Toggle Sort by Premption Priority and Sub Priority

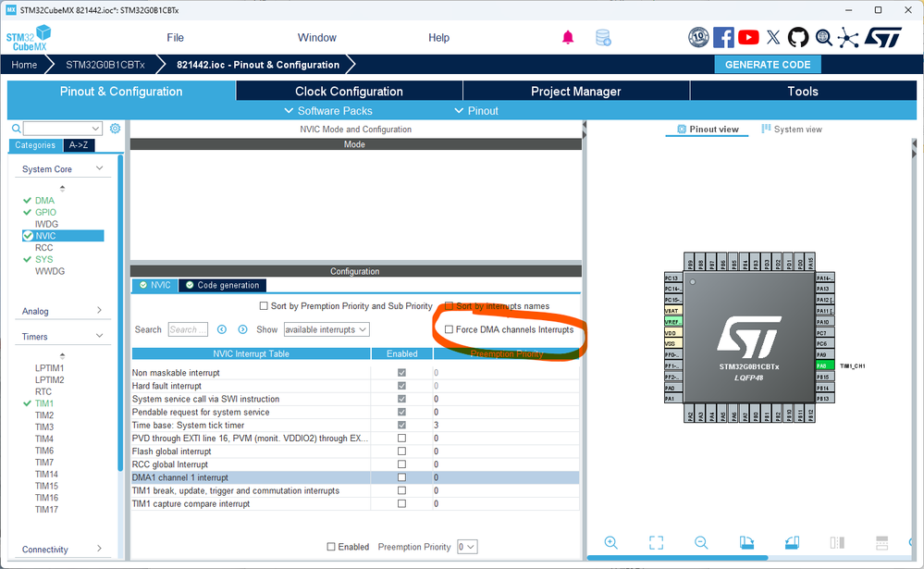tap(264, 306)
